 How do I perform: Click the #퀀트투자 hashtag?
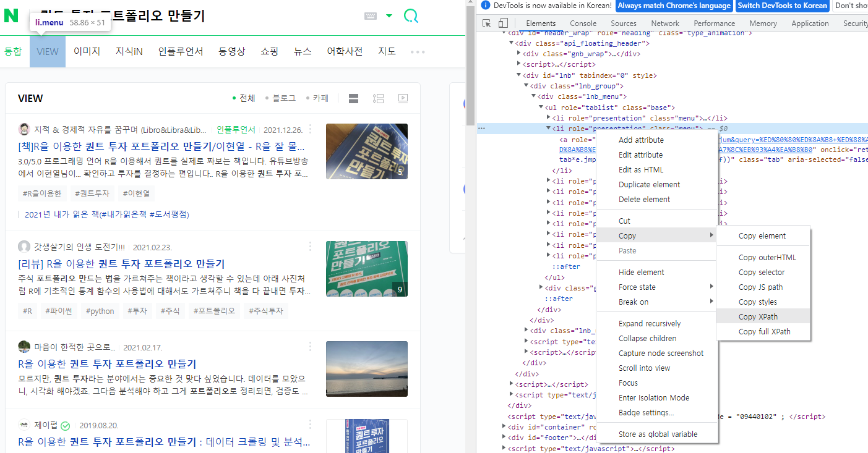coord(92,193)
